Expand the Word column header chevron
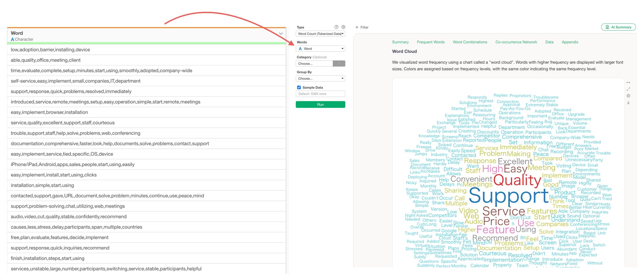Screen dimensions: 644x275 click(281, 33)
